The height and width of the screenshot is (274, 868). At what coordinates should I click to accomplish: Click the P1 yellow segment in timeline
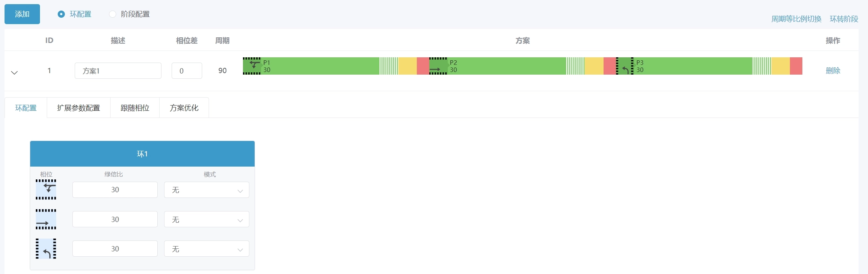point(407,66)
